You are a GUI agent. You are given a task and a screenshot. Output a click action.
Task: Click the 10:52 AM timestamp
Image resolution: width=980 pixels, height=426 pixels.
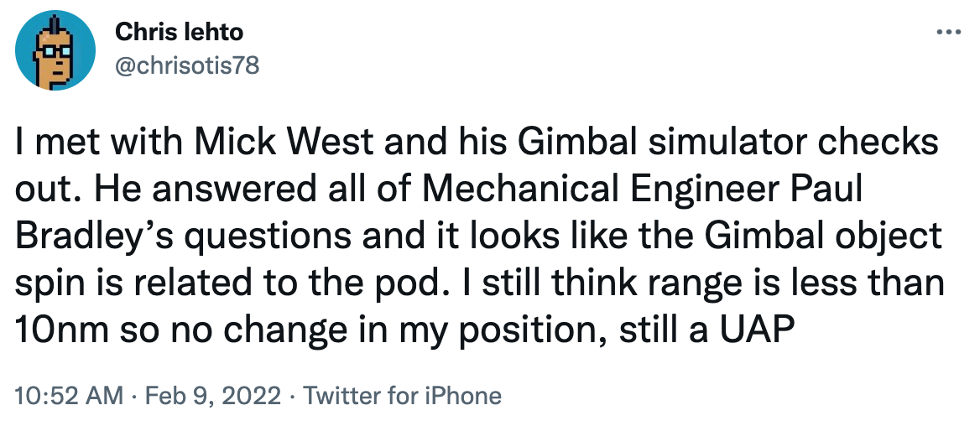click(69, 396)
